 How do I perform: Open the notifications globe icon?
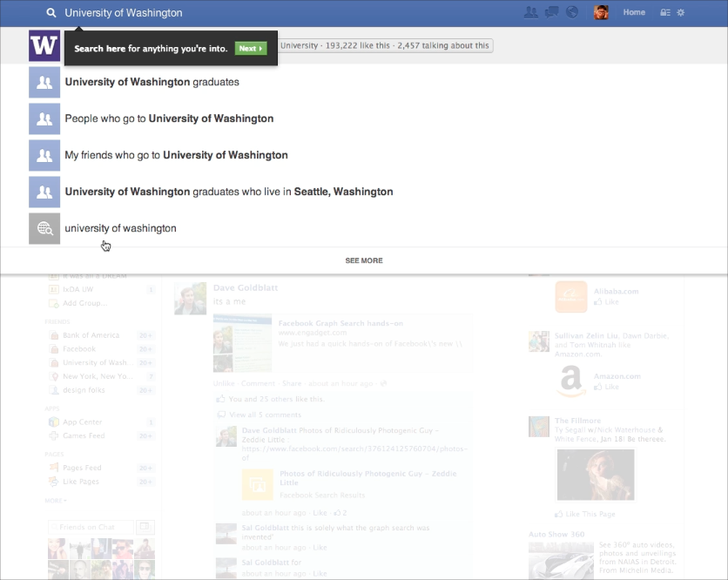coord(572,12)
